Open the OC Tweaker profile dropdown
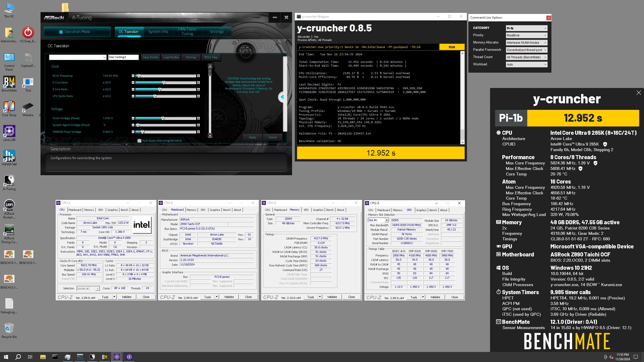 point(78,57)
